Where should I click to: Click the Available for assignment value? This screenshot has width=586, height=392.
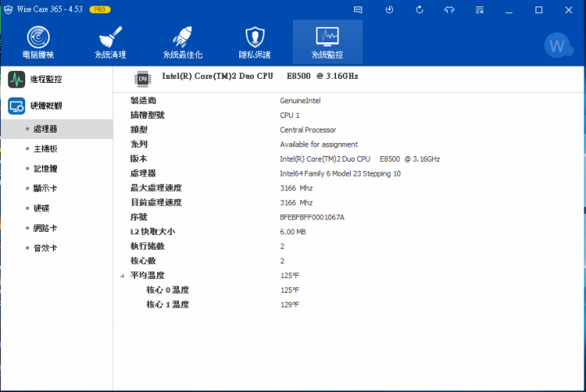[x=319, y=145]
